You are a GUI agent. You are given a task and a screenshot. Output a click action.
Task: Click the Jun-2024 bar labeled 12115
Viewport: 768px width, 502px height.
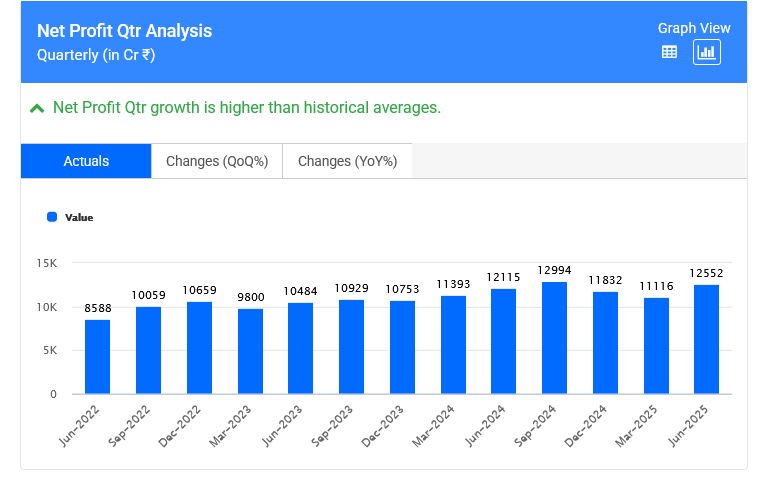503,341
